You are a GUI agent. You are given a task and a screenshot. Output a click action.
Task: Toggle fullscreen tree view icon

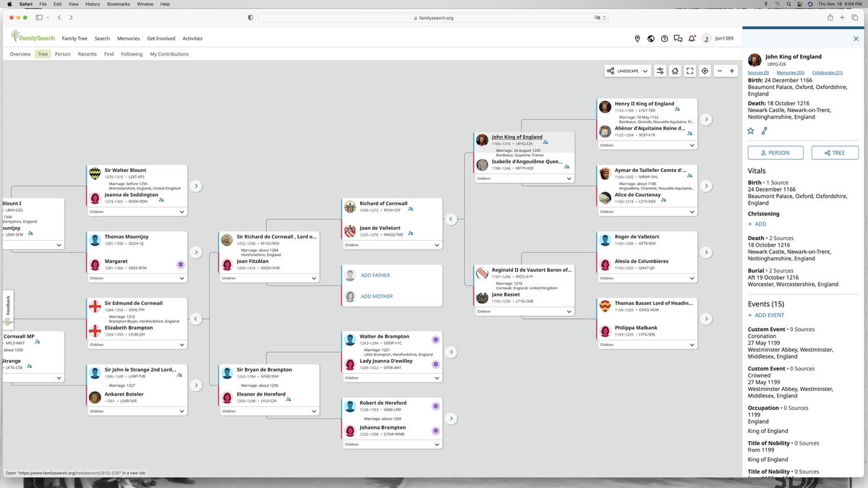[x=690, y=71]
